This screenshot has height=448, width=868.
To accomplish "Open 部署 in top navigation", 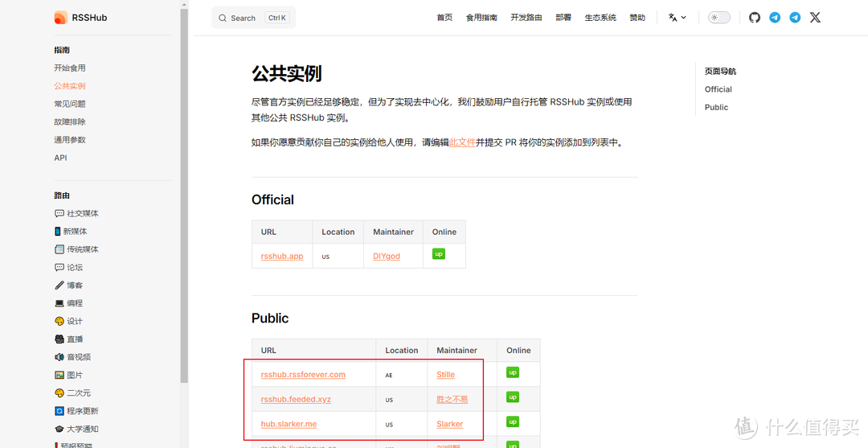I will point(563,18).
